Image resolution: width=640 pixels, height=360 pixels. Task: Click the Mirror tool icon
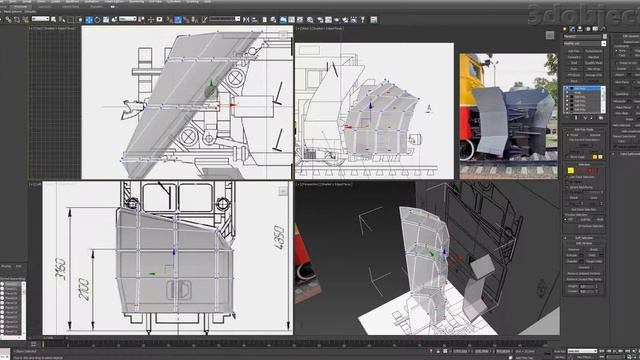tap(246, 20)
